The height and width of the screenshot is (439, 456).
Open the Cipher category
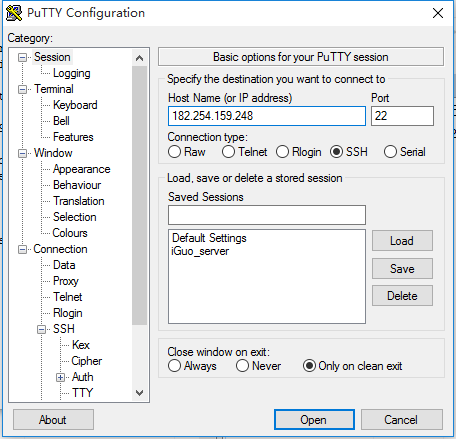[x=87, y=361]
